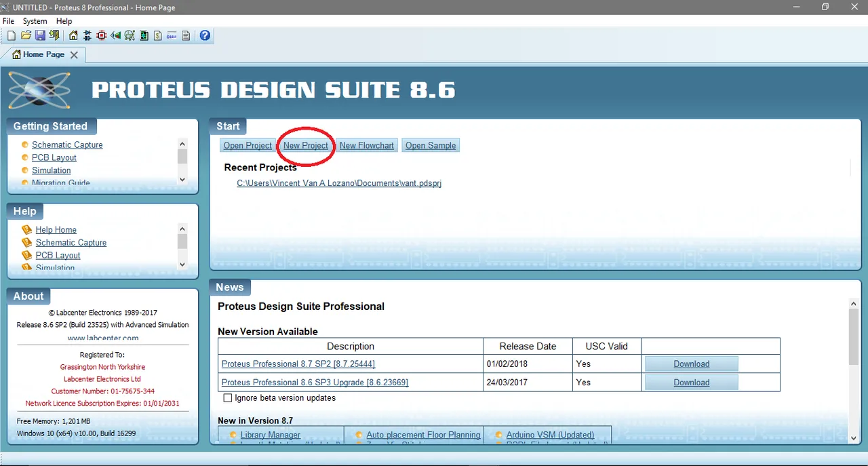This screenshot has height=466, width=868.
Task: Open the Library Manager news link
Action: click(271, 435)
